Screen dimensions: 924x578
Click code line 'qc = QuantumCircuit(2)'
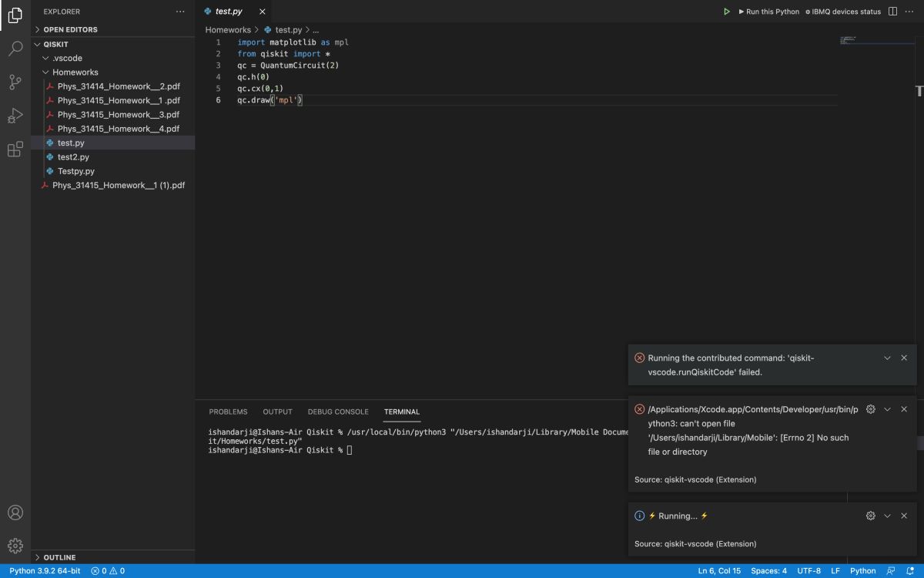[288, 66]
